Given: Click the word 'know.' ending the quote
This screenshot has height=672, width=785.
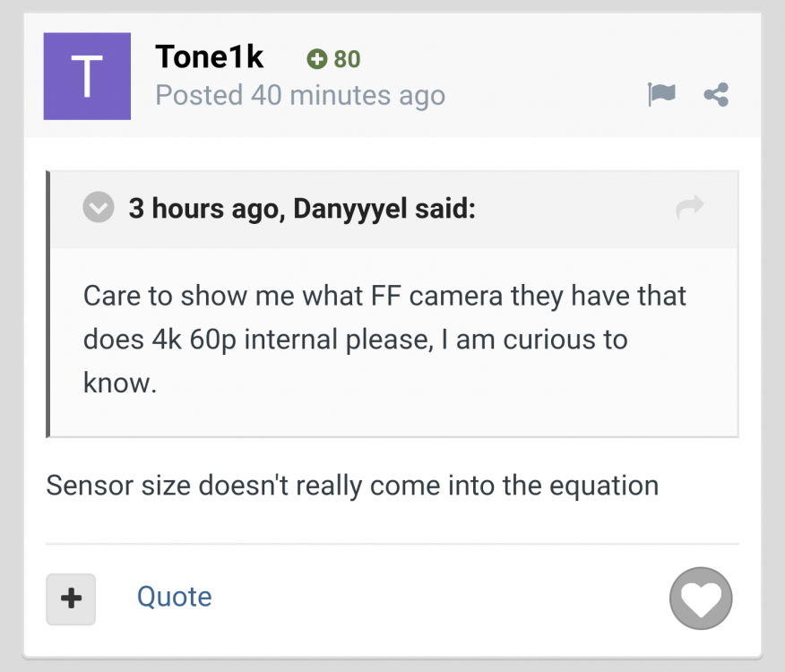Looking at the screenshot, I should coord(120,383).
